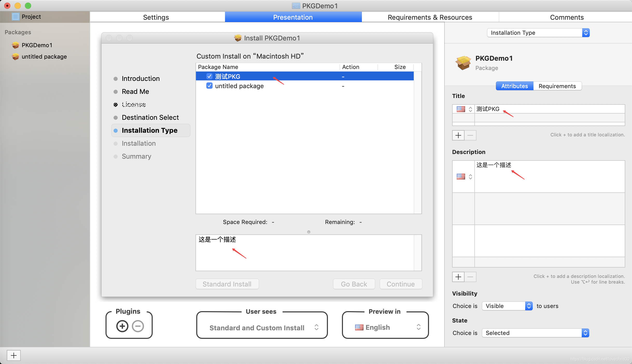Add a plugin with the circled plus

tap(122, 326)
